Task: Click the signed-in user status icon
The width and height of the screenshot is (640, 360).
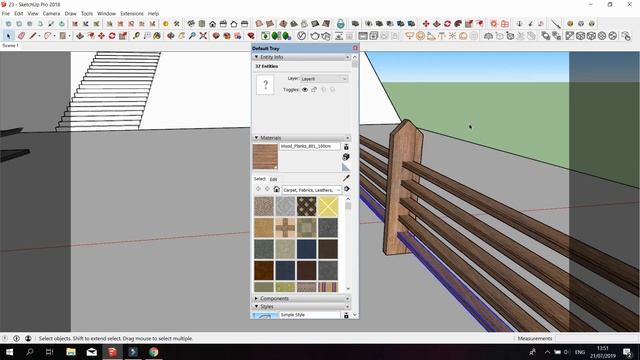Action: click(x=28, y=338)
